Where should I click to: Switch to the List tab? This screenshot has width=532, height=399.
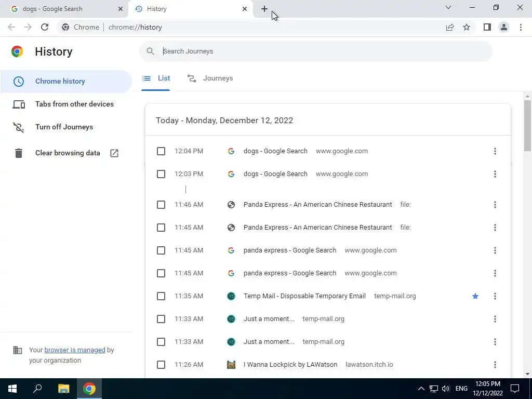[156, 78]
